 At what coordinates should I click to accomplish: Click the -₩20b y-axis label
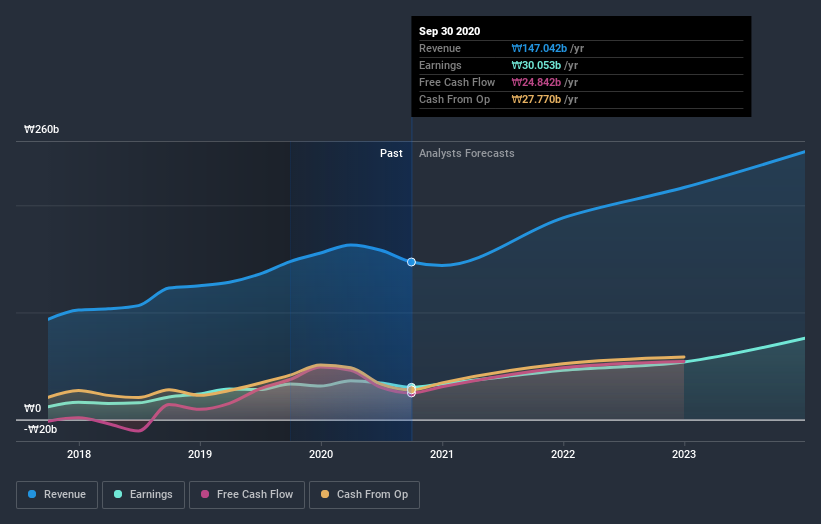coord(40,429)
